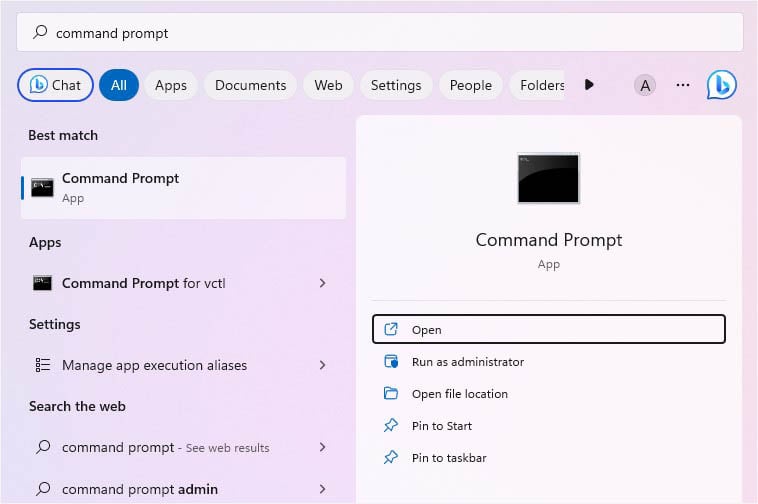The width and height of the screenshot is (758, 504).
Task: Expand the Manage app execution aliases chevron
Action: point(322,365)
